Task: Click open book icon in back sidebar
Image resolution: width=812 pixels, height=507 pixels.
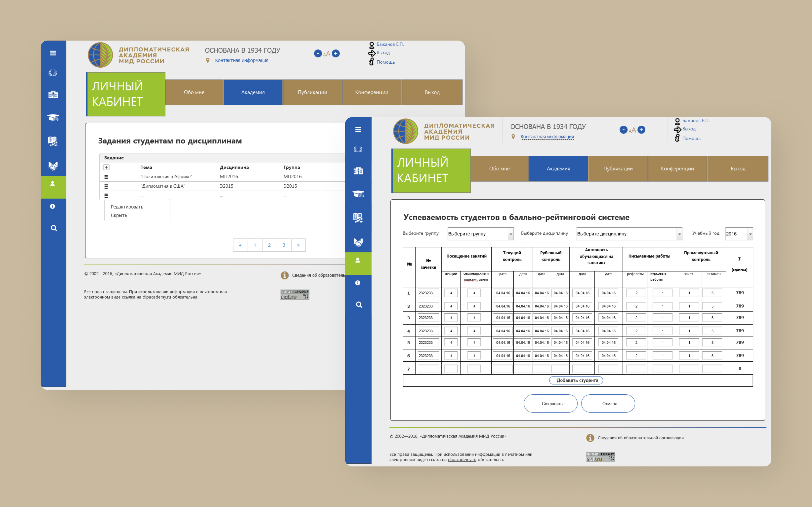Action: tap(53, 141)
